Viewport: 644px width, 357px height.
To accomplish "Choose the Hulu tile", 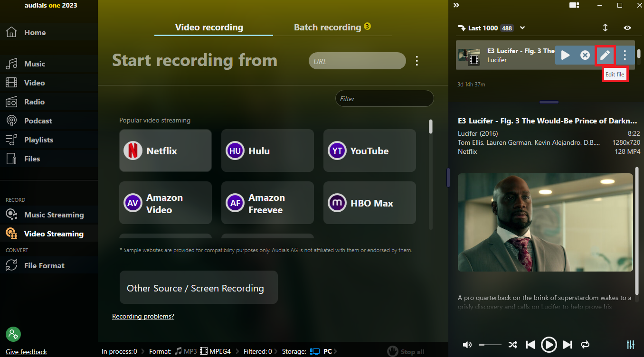I will click(x=267, y=150).
